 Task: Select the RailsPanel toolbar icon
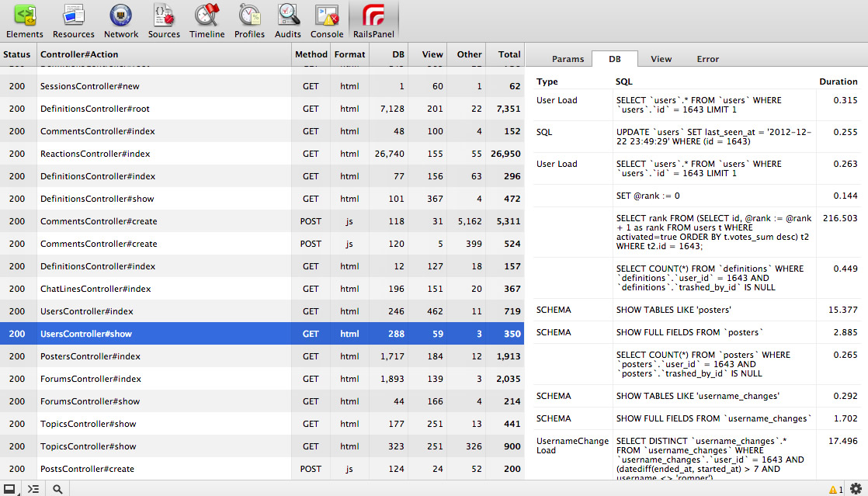click(x=373, y=20)
